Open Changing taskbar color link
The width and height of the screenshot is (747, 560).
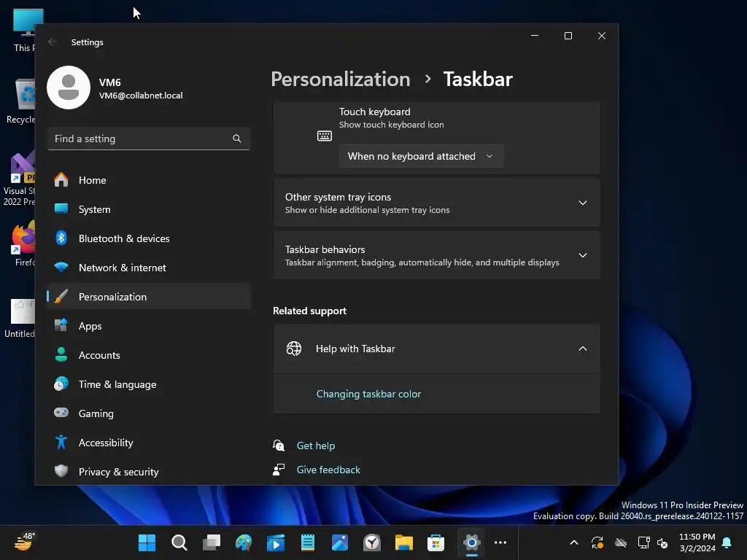tap(368, 394)
